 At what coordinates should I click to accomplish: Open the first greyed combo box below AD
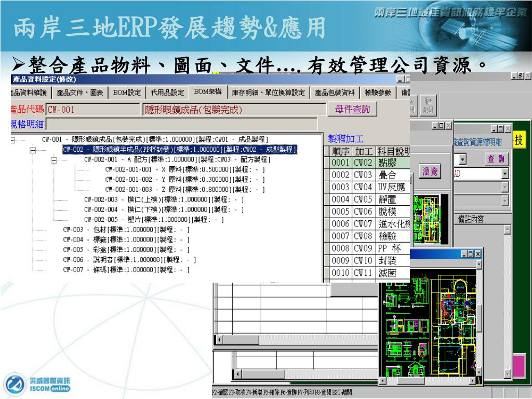click(x=505, y=187)
